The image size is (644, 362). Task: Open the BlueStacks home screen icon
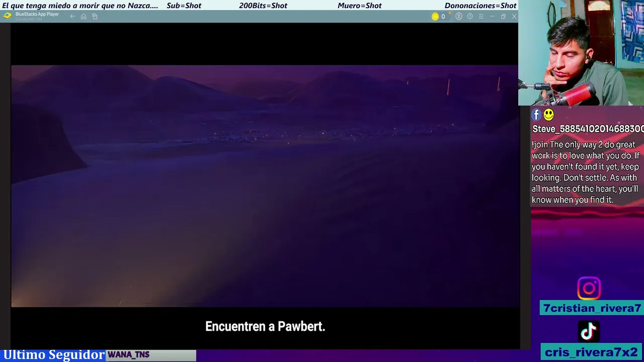84,17
